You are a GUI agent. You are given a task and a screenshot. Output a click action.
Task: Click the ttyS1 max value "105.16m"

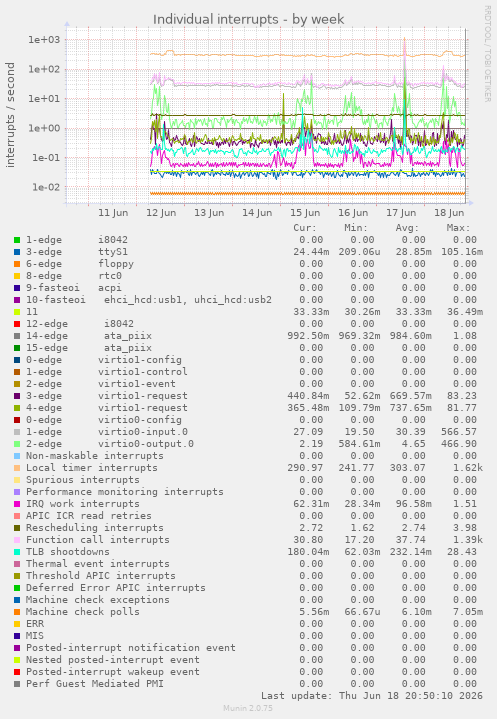tap(462, 252)
